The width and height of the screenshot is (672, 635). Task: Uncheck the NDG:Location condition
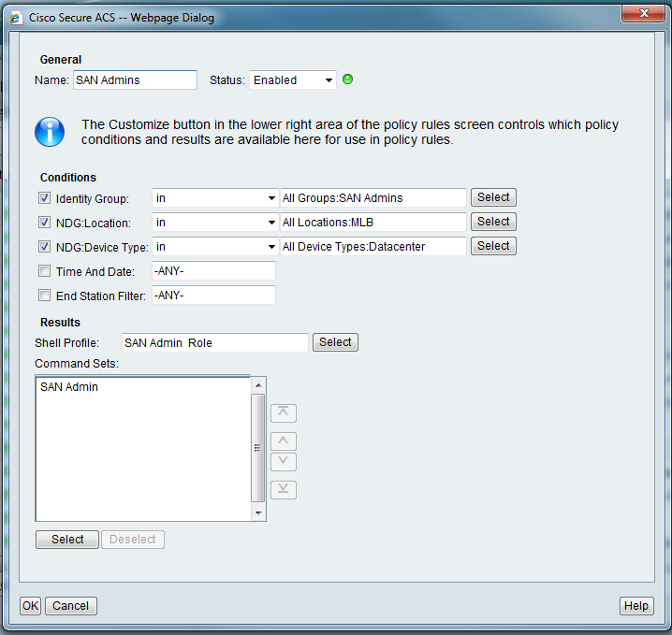click(x=45, y=223)
